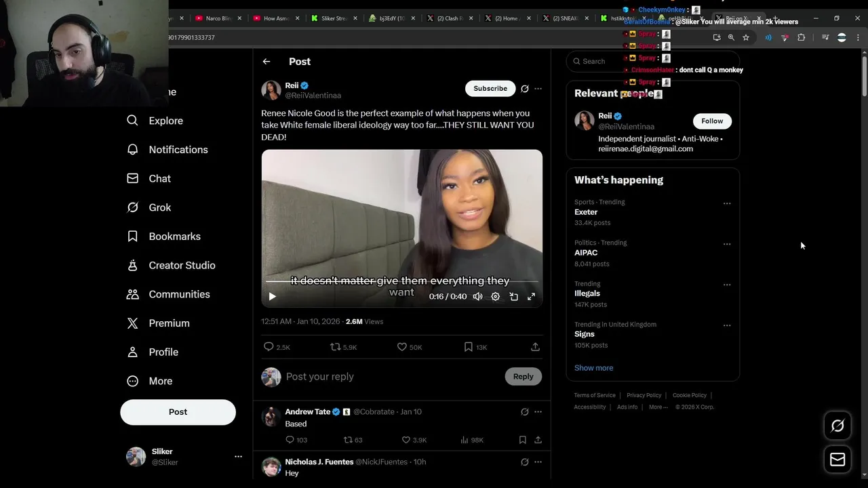This screenshot has width=868, height=488.
Task: Open Explore from the sidebar
Action: pyautogui.click(x=155, y=121)
